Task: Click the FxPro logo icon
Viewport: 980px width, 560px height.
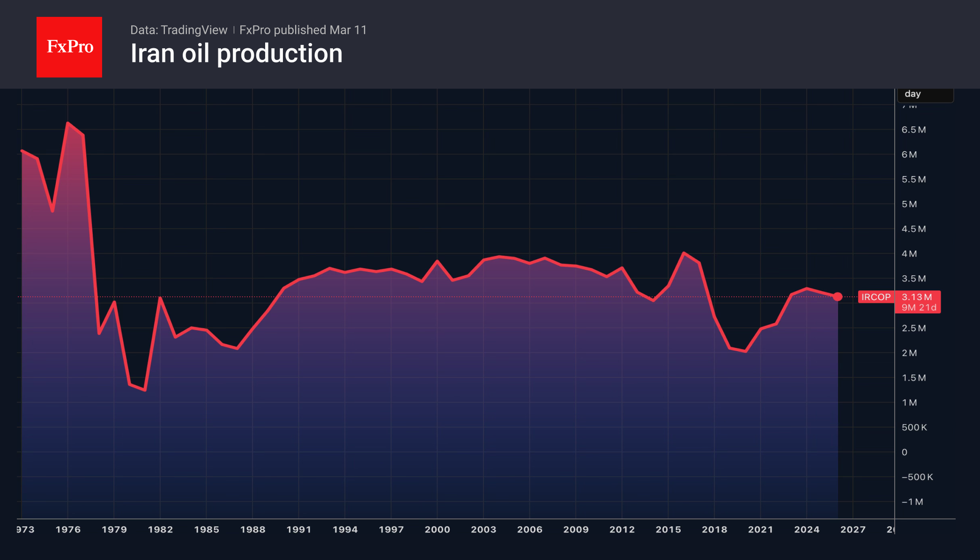Action: [69, 46]
